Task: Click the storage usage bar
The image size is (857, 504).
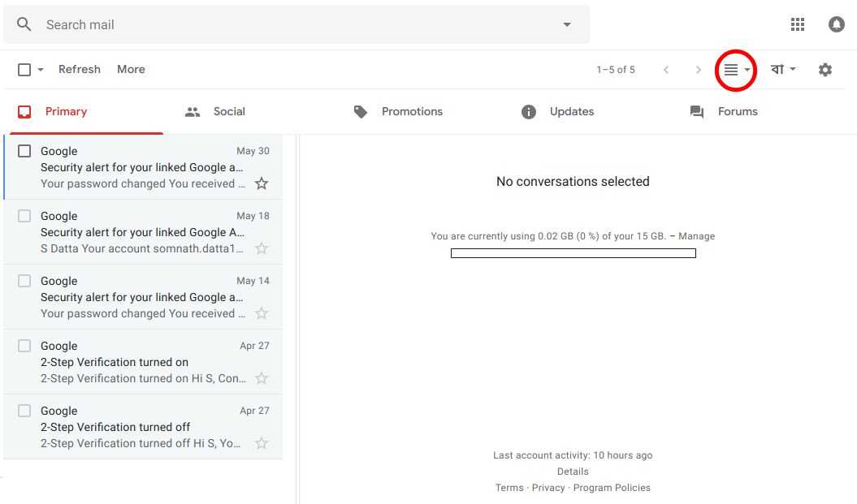Action: pyautogui.click(x=573, y=252)
